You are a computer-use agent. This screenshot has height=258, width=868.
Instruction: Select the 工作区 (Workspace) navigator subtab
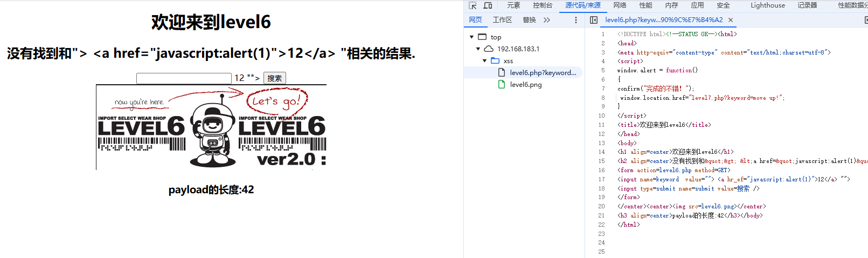click(x=502, y=20)
